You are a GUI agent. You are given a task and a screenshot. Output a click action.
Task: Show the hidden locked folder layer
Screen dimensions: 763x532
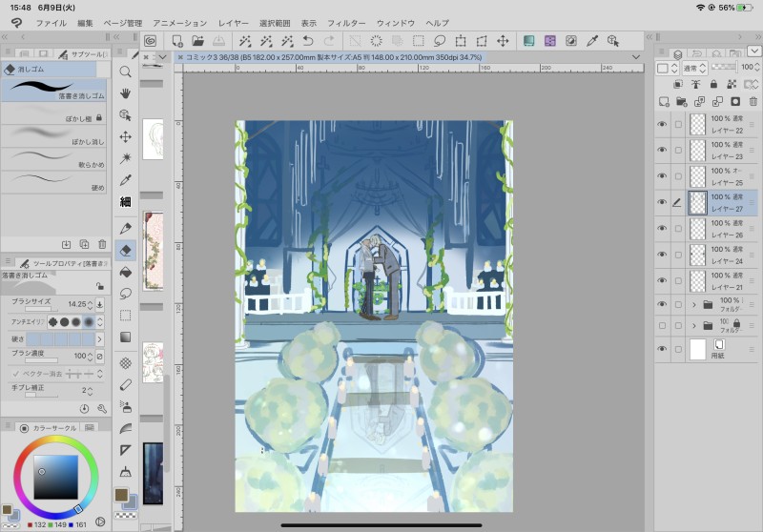point(662,326)
